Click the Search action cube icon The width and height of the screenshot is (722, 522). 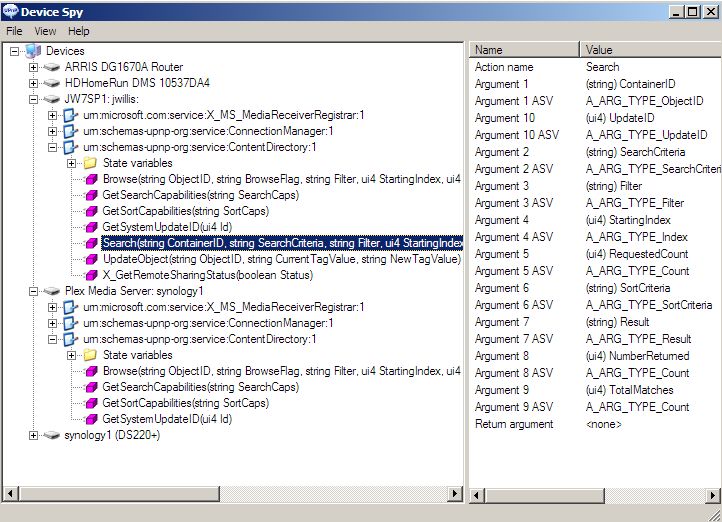(x=92, y=243)
